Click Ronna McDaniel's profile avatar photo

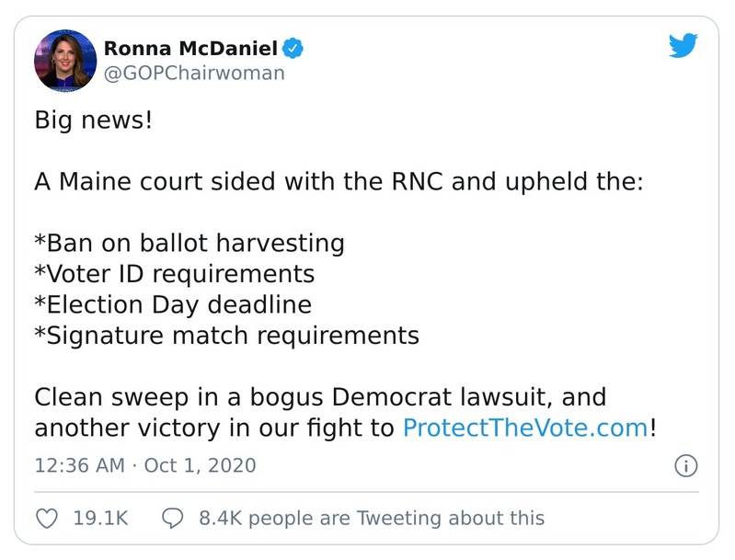[x=65, y=60]
